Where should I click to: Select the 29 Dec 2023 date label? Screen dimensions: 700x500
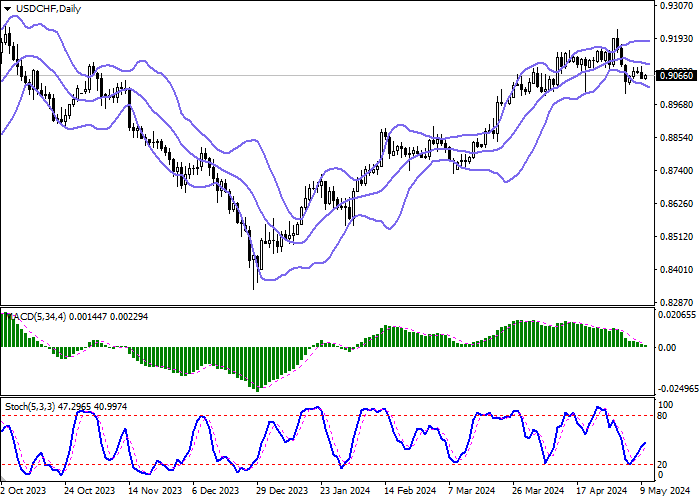[283, 491]
